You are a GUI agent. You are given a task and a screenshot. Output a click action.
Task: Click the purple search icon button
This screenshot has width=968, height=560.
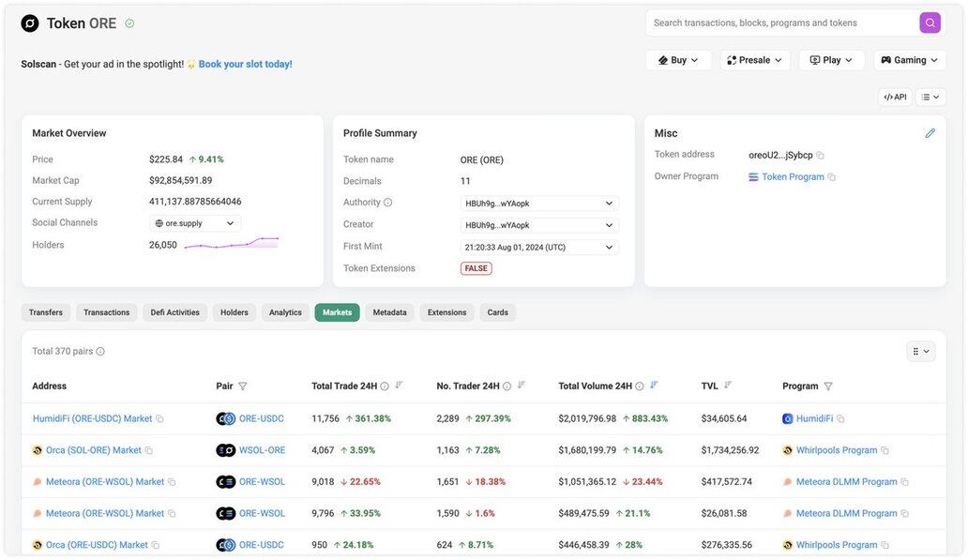pyautogui.click(x=930, y=23)
